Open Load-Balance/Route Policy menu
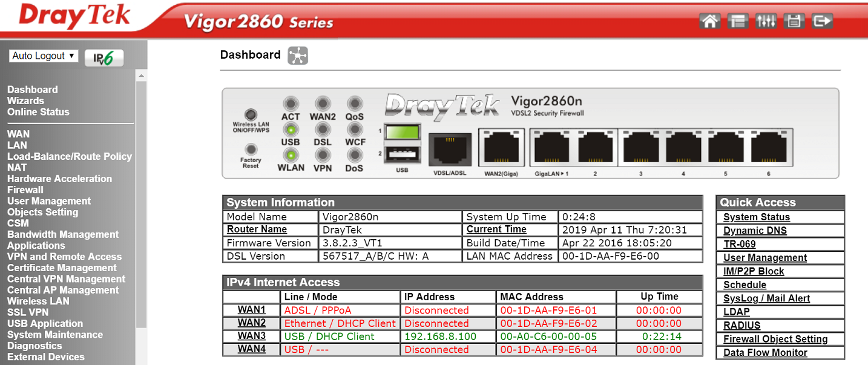The width and height of the screenshot is (868, 365). point(70,156)
